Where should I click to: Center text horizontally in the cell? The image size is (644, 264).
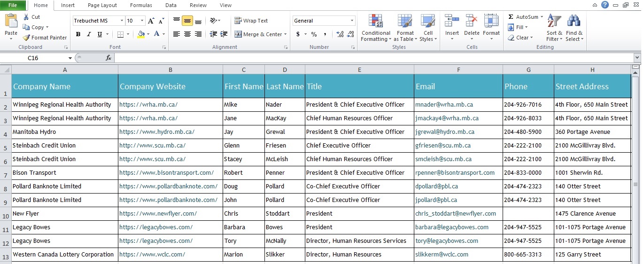187,34
